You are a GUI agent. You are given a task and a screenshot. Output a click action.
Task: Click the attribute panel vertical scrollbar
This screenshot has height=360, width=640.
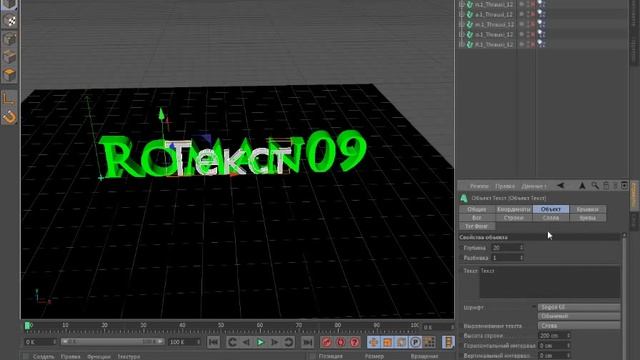tap(624, 296)
